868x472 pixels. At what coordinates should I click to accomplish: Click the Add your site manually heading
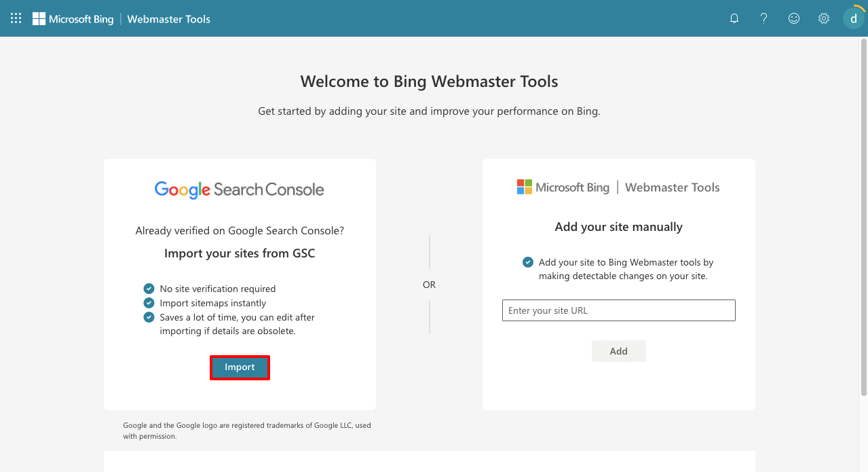tap(618, 227)
